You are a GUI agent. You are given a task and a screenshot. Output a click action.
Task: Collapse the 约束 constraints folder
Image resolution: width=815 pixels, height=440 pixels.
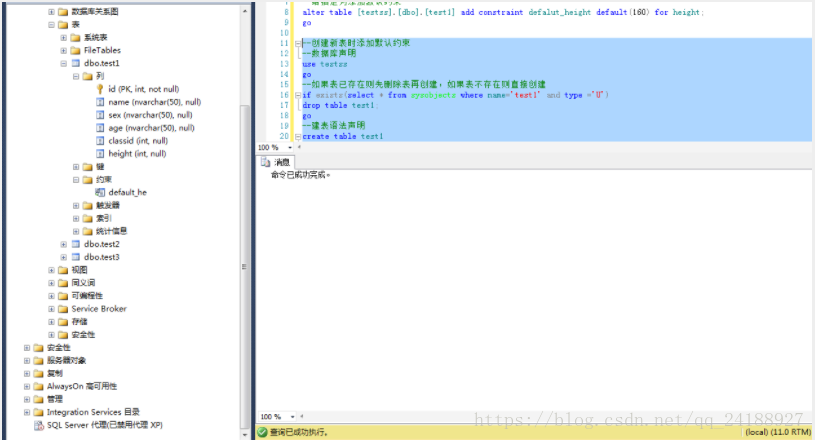76,180
